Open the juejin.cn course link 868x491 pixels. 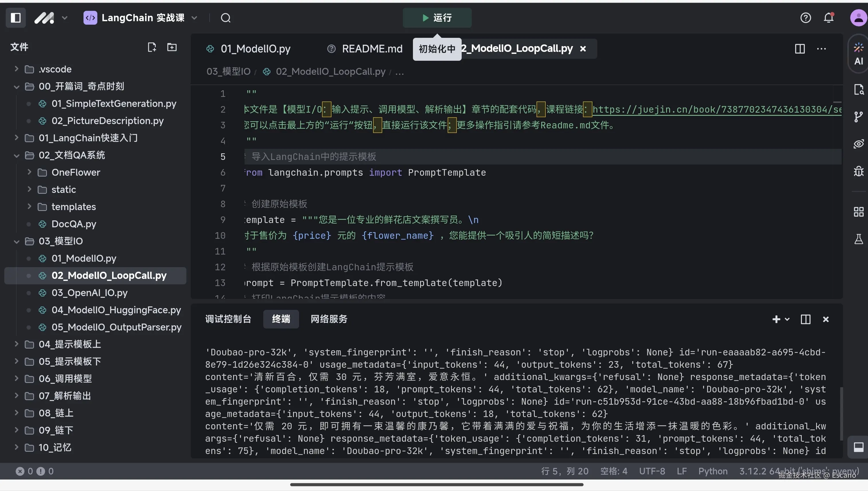click(717, 109)
